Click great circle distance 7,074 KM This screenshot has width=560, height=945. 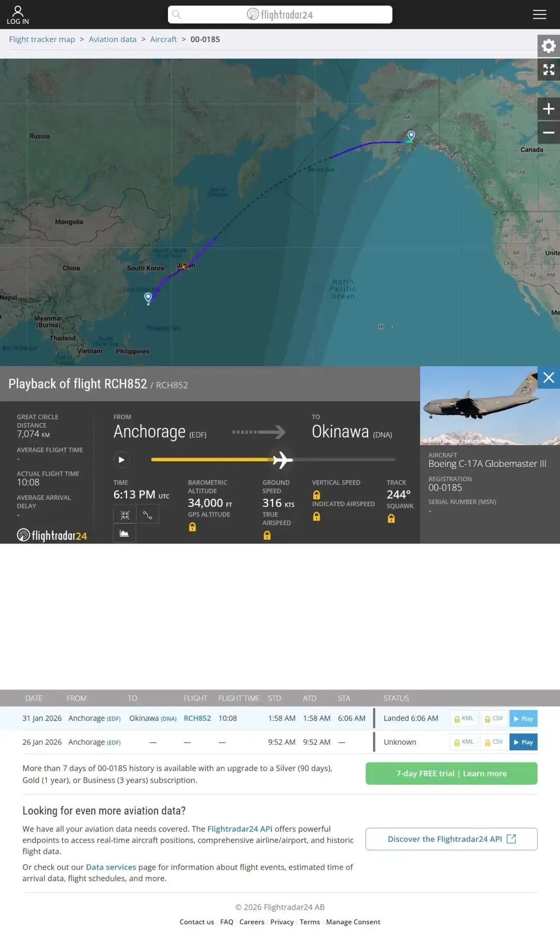pos(33,434)
